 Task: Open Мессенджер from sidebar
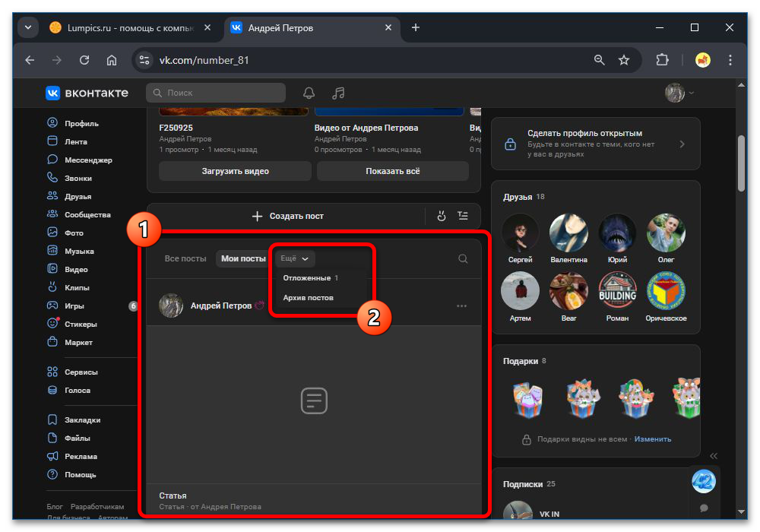(80, 160)
